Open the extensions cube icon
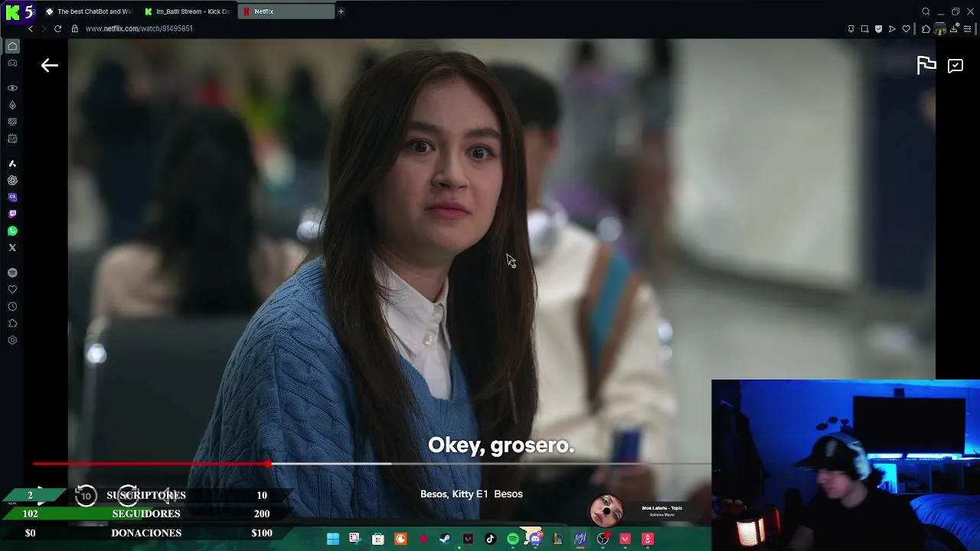The image size is (980, 551). tap(926, 29)
